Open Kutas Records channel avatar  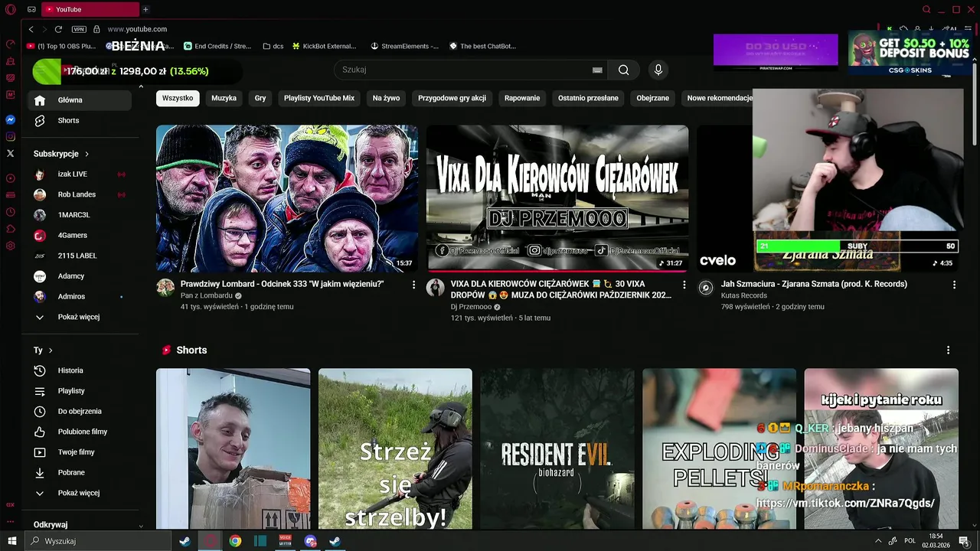click(706, 288)
